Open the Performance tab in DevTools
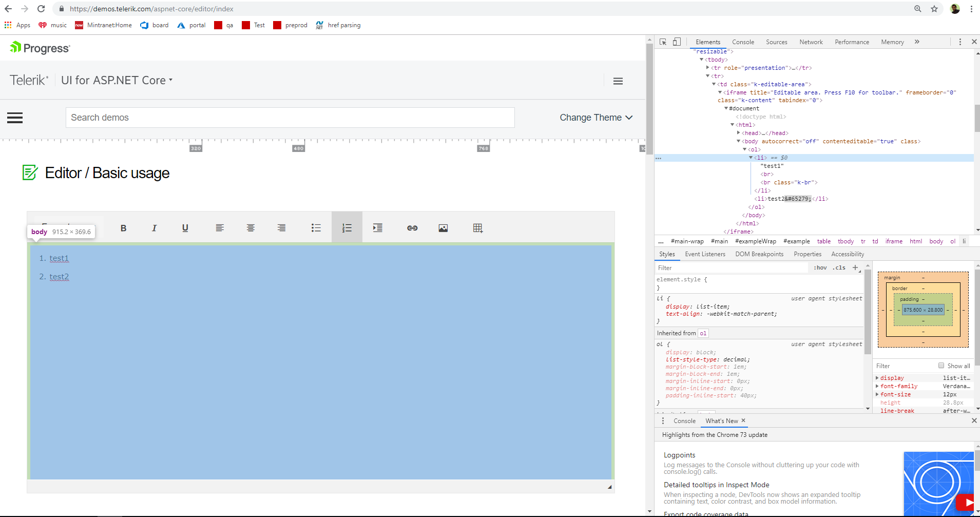 click(x=852, y=42)
